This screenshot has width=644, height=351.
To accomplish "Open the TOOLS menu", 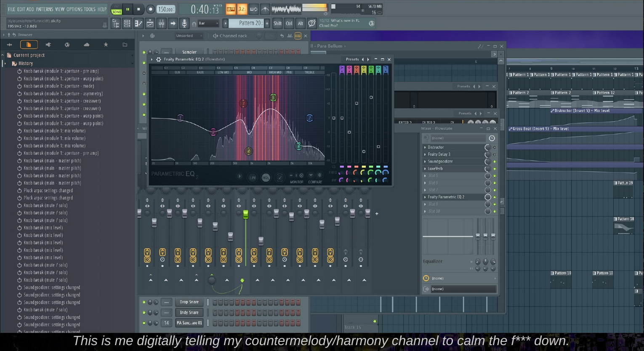I will click(90, 9).
